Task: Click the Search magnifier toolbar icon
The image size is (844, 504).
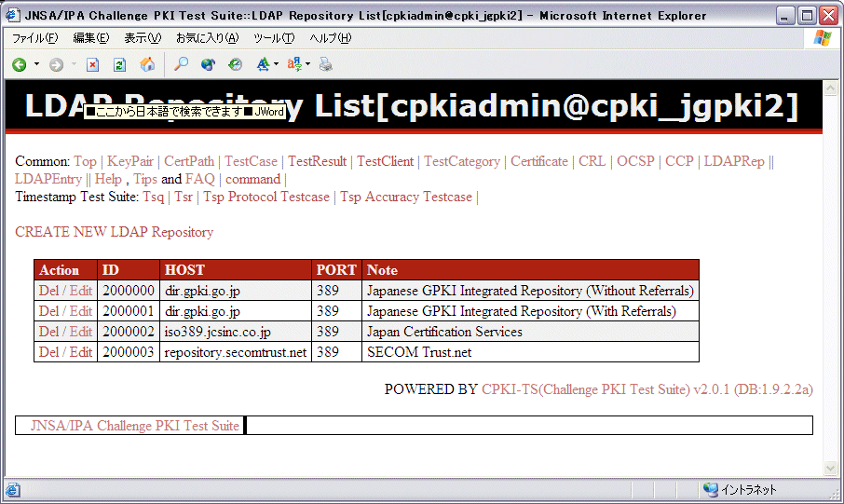Action: pos(182,64)
